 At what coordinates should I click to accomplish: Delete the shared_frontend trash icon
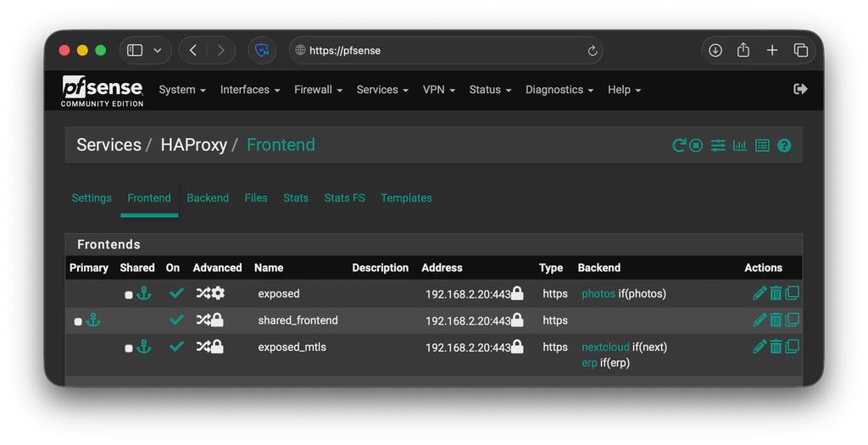pyautogui.click(x=776, y=320)
